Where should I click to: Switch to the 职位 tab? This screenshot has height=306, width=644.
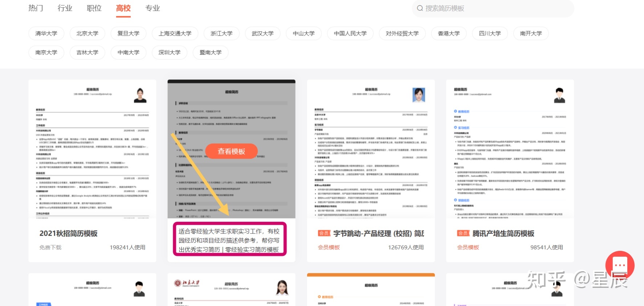point(94,8)
